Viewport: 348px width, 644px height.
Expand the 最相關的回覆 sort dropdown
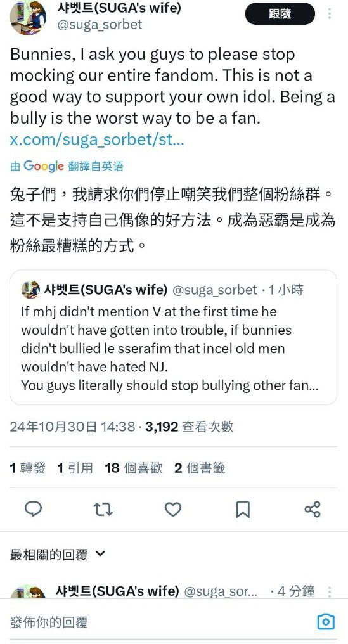tap(58, 555)
